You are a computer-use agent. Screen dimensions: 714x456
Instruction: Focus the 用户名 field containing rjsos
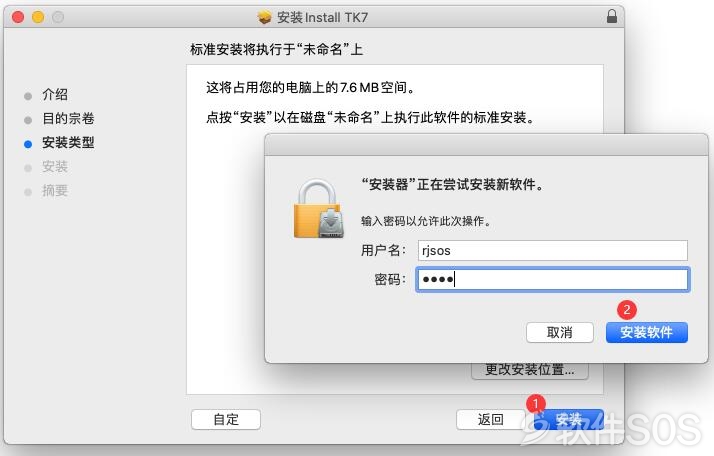(x=552, y=251)
